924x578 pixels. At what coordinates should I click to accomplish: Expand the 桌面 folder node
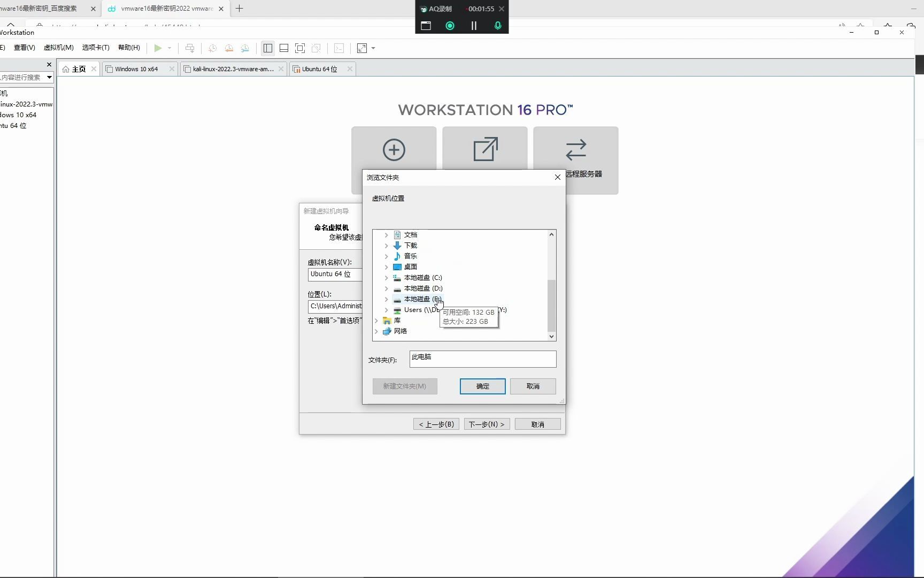coord(386,267)
